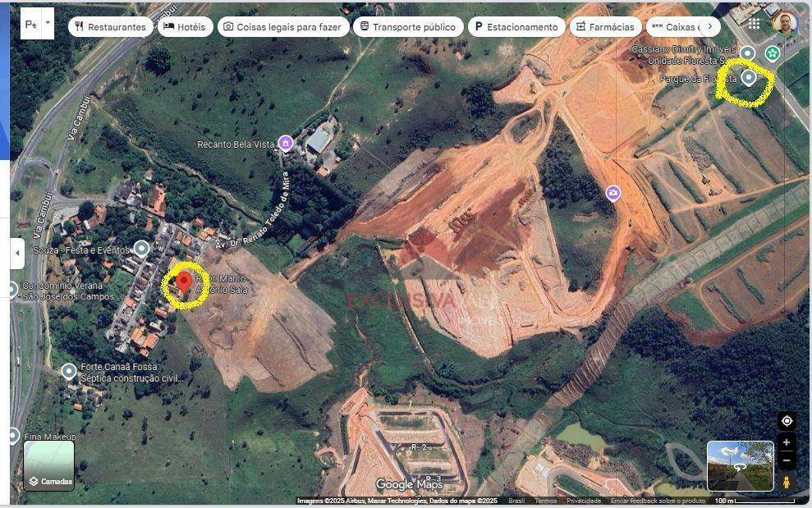The height and width of the screenshot is (508, 812).
Task: Click the Recanto Bela Vista purple marker
Action: [285, 144]
